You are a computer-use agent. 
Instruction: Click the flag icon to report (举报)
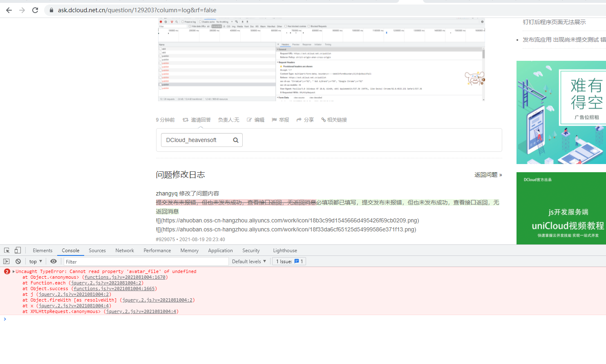(x=274, y=120)
